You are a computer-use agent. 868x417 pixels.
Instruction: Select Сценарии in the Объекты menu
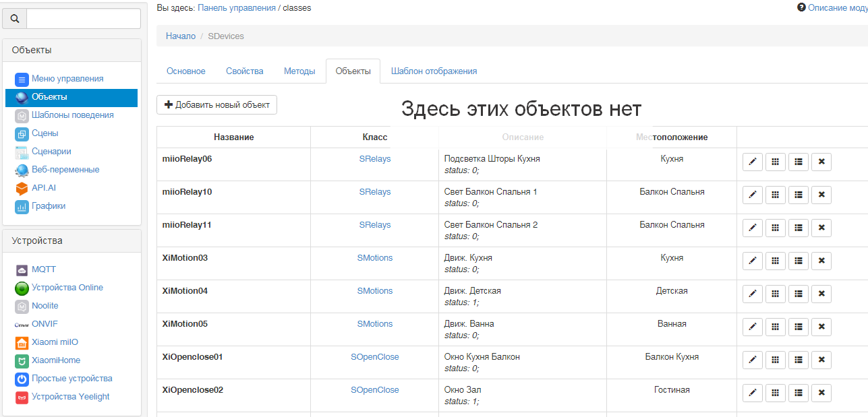pos(51,152)
